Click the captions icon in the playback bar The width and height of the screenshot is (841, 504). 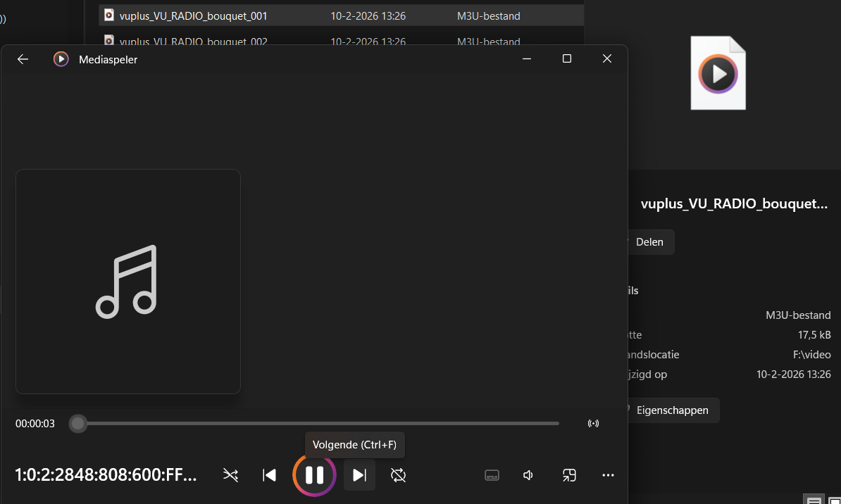pyautogui.click(x=492, y=475)
